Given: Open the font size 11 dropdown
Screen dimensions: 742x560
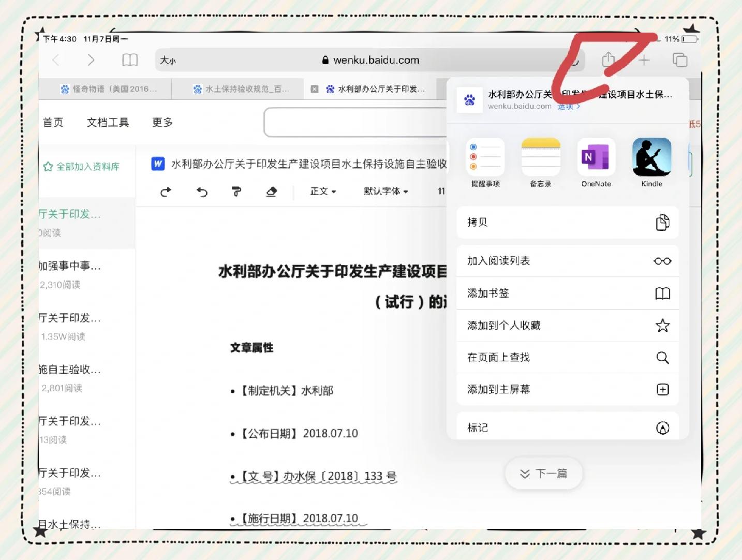Looking at the screenshot, I should point(441,191).
